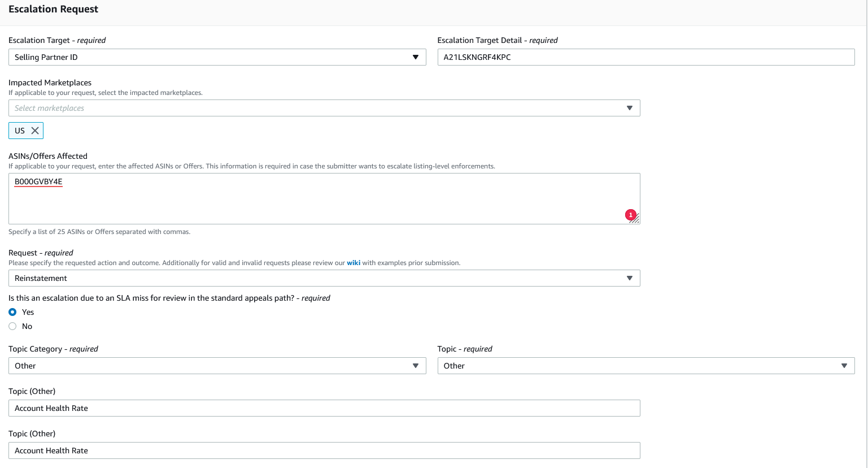Screen dimensions: 868x468
Task: Click the US marketplace chip label
Action: 20,131
